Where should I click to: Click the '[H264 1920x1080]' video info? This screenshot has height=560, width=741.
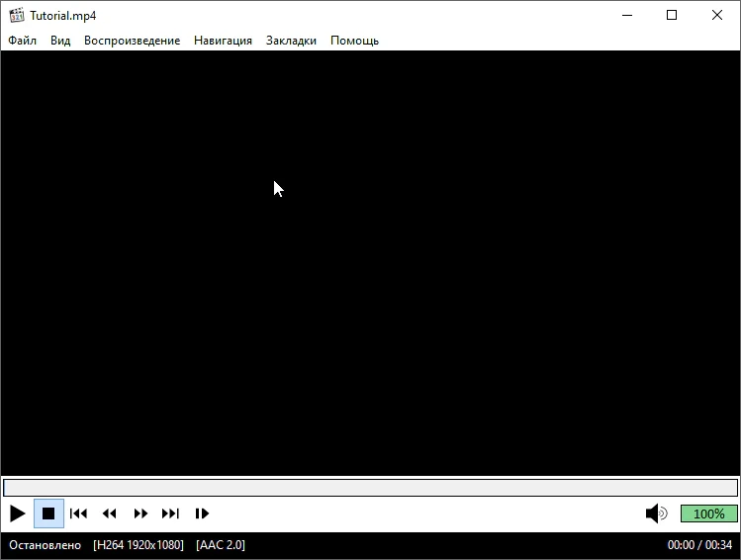[138, 545]
